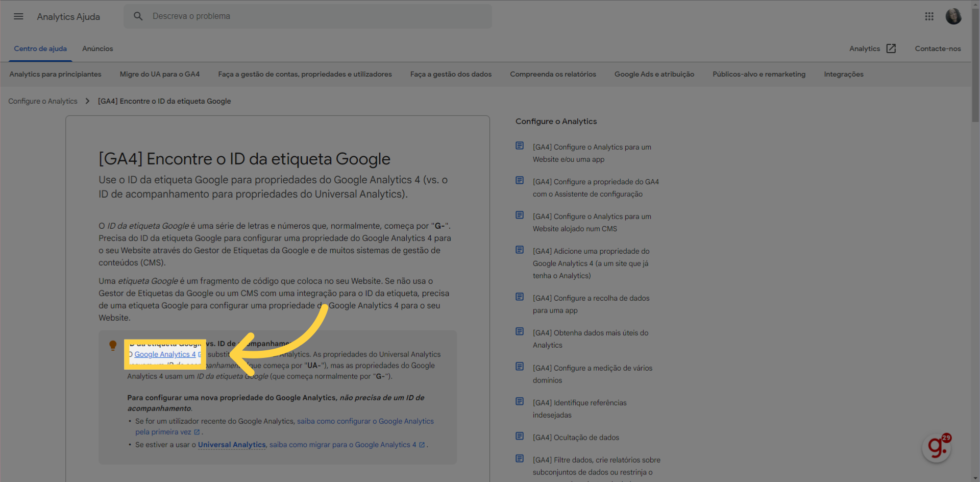Open the highlighted Google Analytics 4 link
Screen dimensions: 980x482
(165, 354)
